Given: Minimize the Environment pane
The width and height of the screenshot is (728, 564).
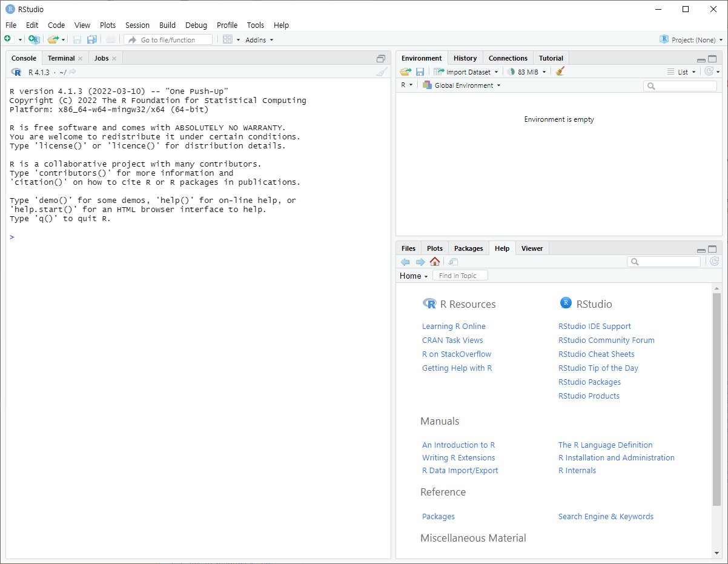Looking at the screenshot, I should click(x=701, y=60).
